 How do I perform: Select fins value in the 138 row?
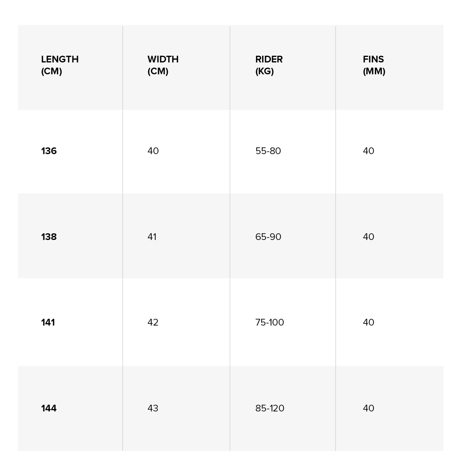click(x=368, y=237)
